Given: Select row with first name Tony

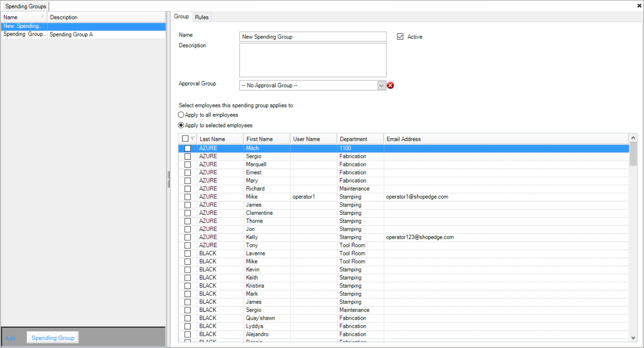Looking at the screenshot, I should tap(403, 245).
